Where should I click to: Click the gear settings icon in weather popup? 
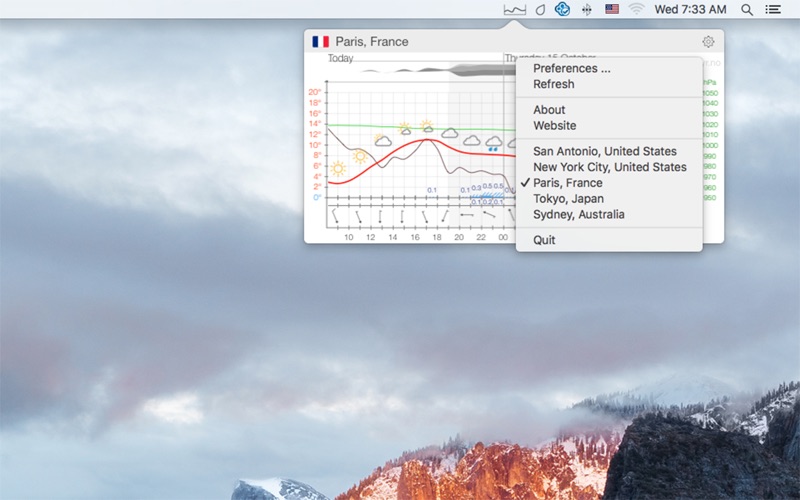tap(708, 41)
